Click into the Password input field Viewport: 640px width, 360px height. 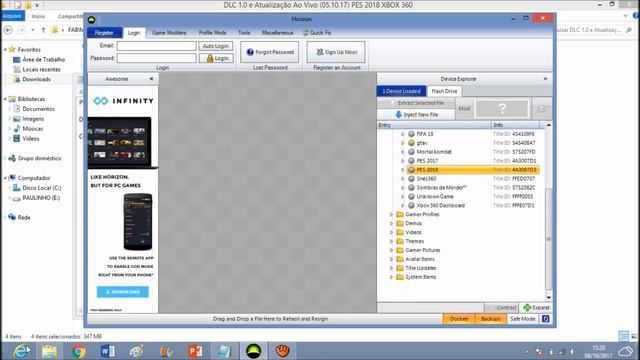click(x=156, y=58)
